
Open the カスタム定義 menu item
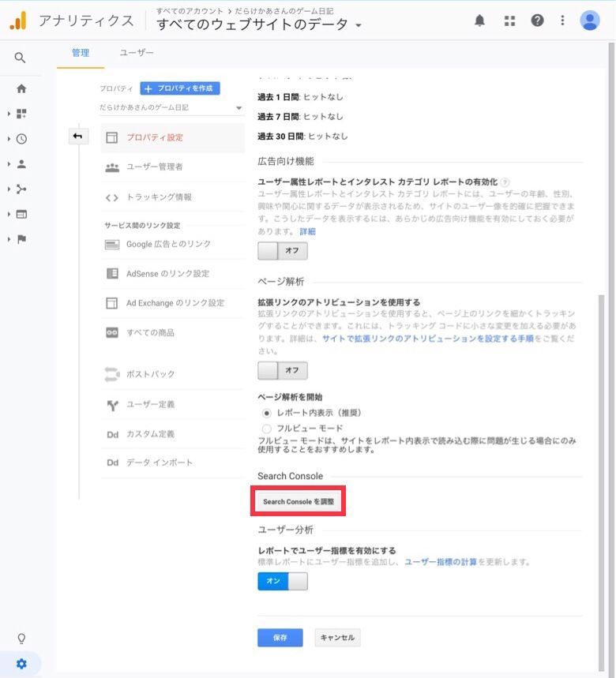click(x=173, y=434)
